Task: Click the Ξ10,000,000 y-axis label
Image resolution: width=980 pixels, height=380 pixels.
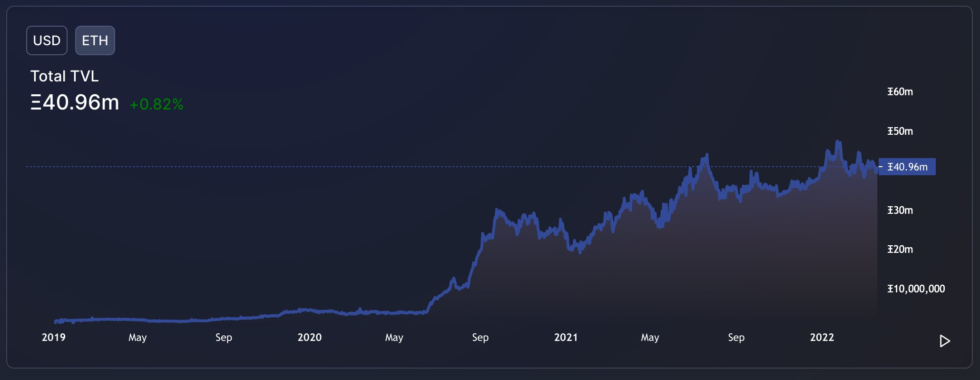Action: tap(916, 289)
